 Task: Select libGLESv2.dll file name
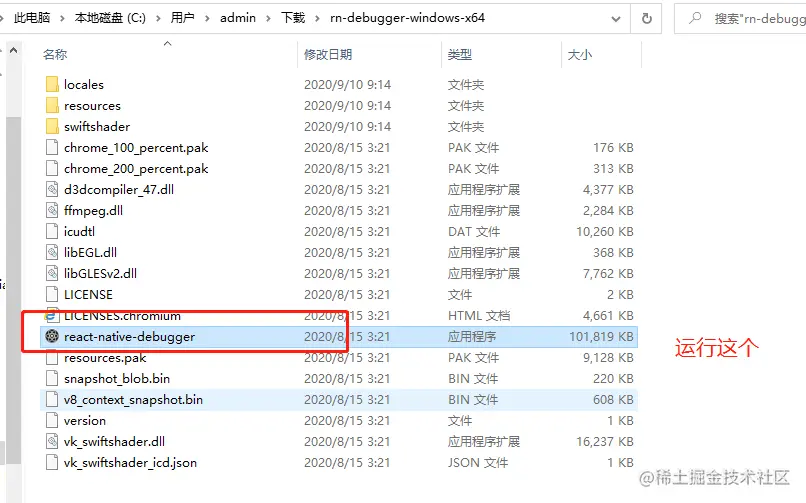pos(100,274)
